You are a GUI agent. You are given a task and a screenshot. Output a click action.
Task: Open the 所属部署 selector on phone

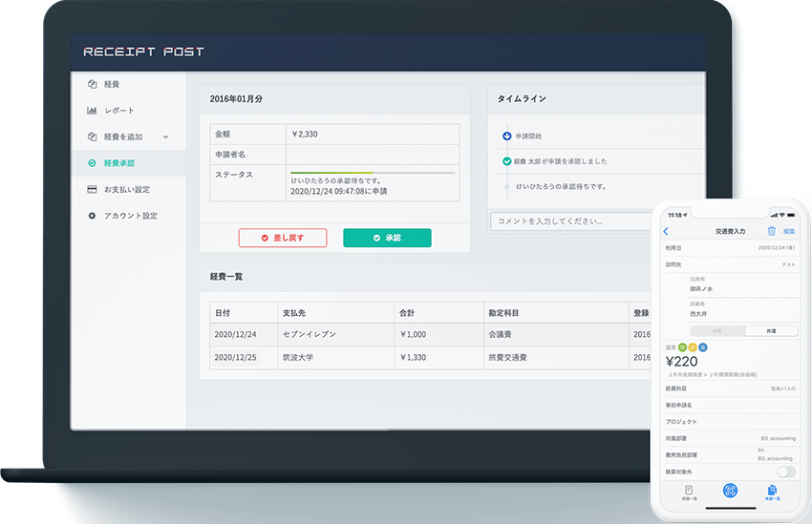pos(731,438)
